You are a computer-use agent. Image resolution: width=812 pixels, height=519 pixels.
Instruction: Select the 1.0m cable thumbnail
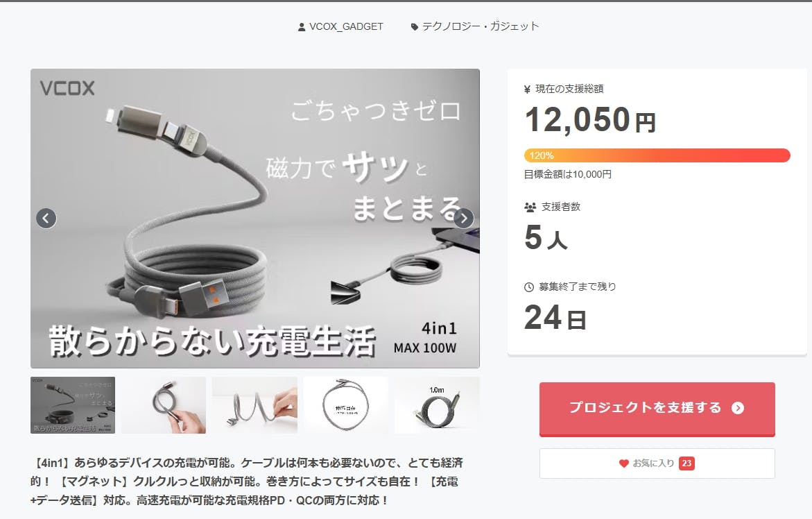[437, 405]
